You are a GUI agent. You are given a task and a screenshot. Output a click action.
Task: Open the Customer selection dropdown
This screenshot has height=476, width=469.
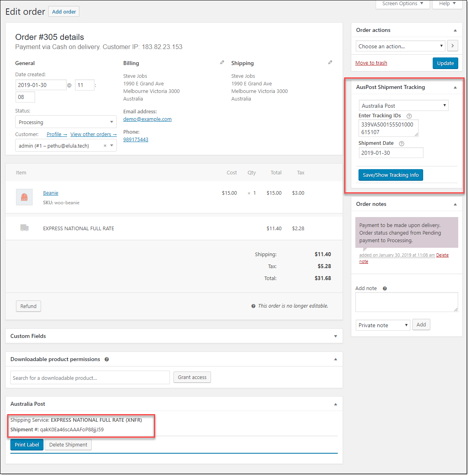[x=66, y=146]
